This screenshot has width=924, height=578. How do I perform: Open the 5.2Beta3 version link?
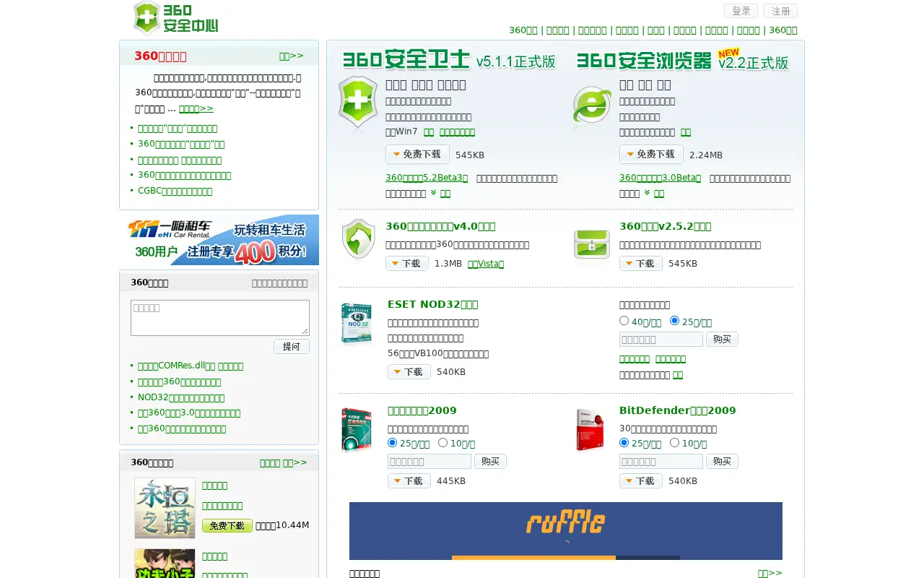tap(427, 178)
